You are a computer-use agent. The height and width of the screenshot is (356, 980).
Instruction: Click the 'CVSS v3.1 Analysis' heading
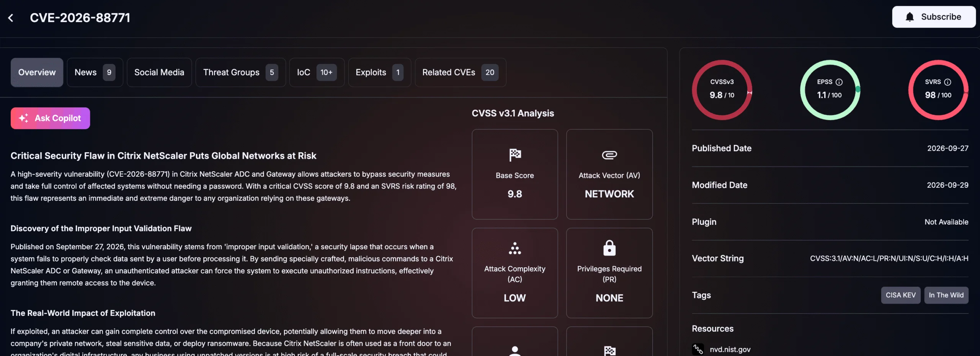pyautogui.click(x=513, y=113)
